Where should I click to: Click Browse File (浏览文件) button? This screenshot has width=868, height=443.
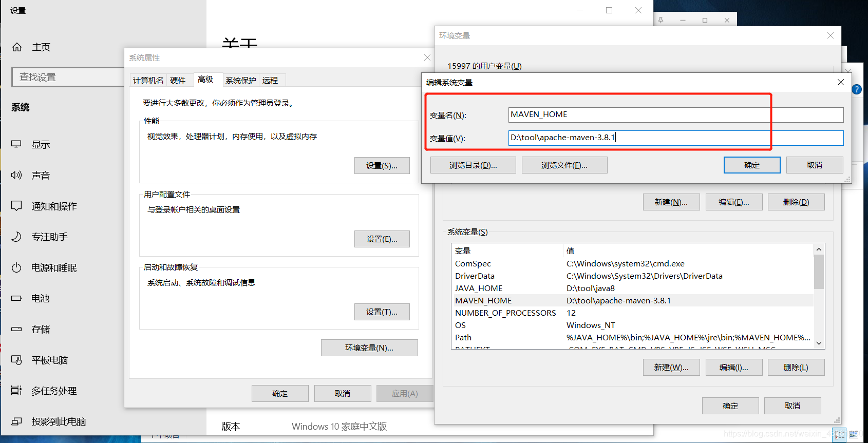564,165
